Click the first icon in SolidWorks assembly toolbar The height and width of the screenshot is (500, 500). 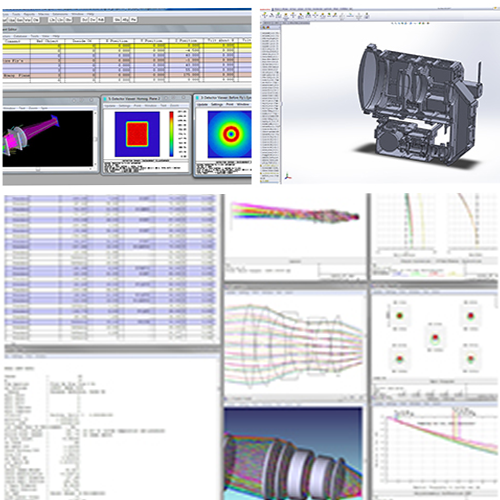[265, 15]
